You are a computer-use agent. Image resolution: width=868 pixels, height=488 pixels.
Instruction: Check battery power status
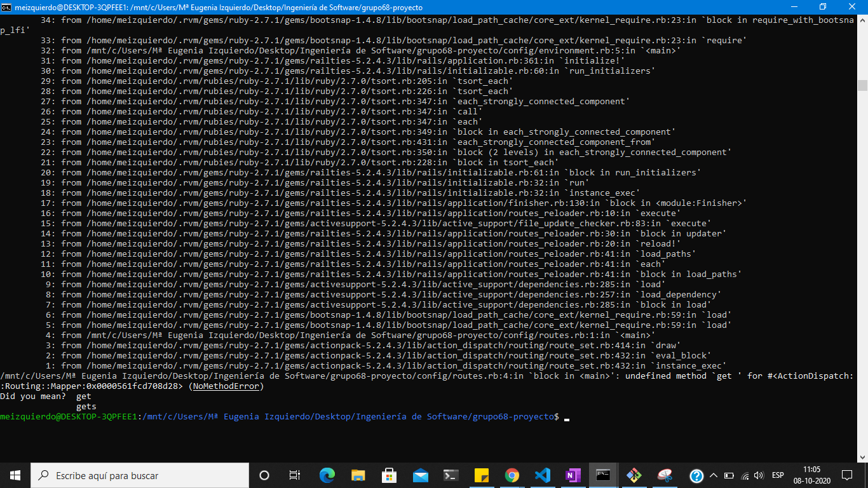coord(729,475)
